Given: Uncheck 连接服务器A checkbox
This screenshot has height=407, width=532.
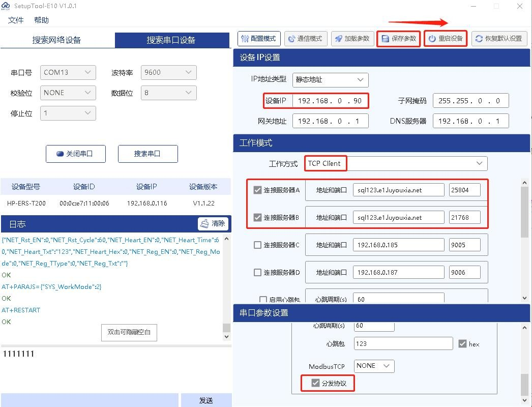Looking at the screenshot, I should pyautogui.click(x=257, y=190).
